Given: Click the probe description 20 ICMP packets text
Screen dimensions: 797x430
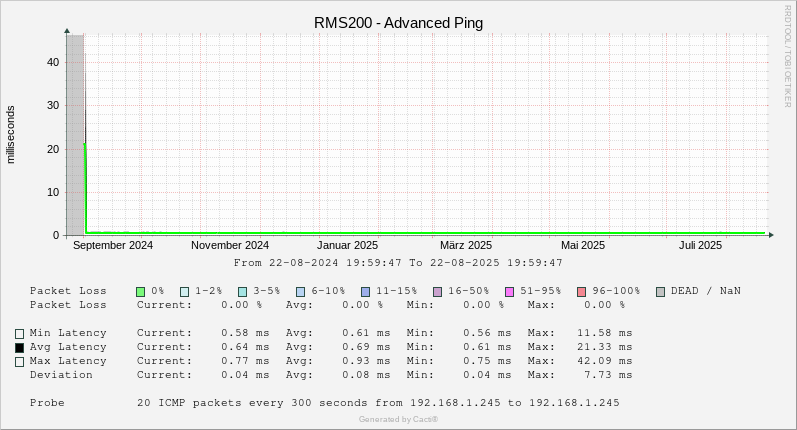Looking at the screenshot, I should (x=378, y=403).
